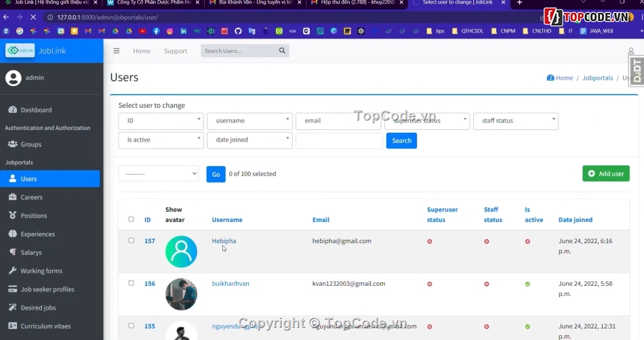Open the YouTube bookmark
Viewport: 644px width, 340px height.
(142, 30)
